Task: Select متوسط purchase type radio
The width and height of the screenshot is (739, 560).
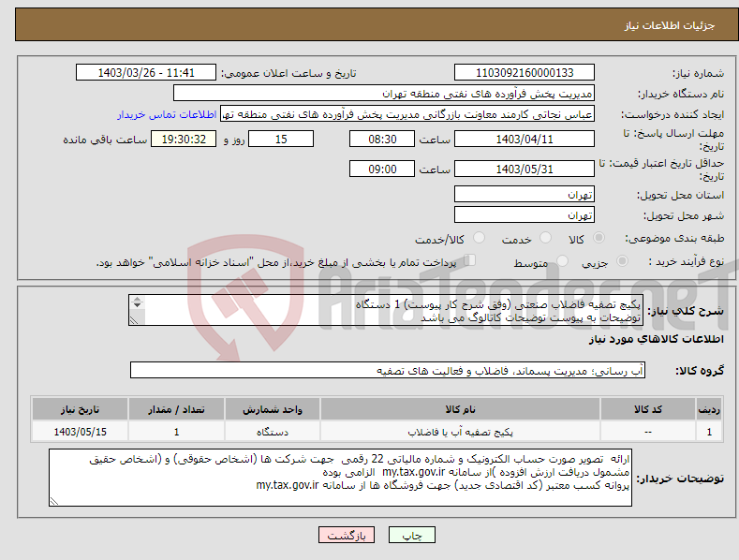Action: pos(562,260)
